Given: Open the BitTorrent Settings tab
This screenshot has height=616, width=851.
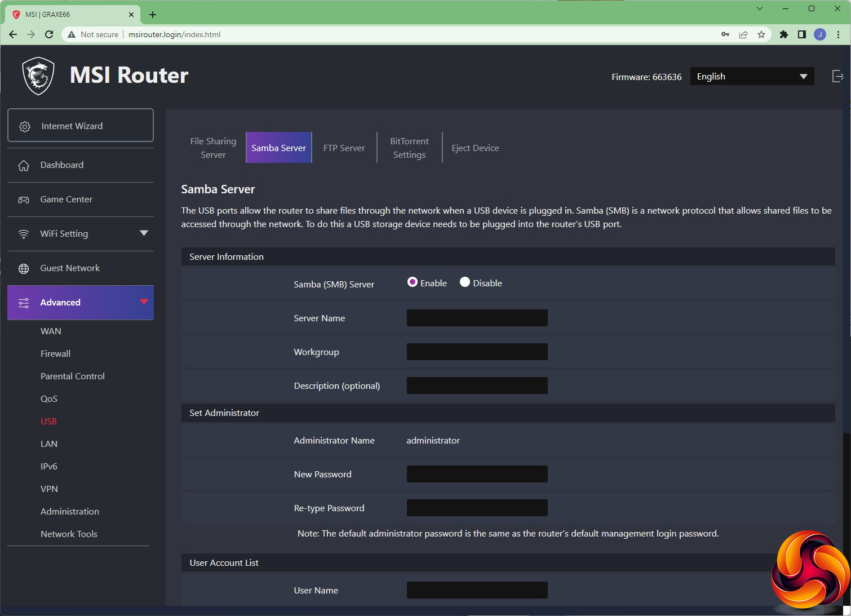Looking at the screenshot, I should 409,148.
